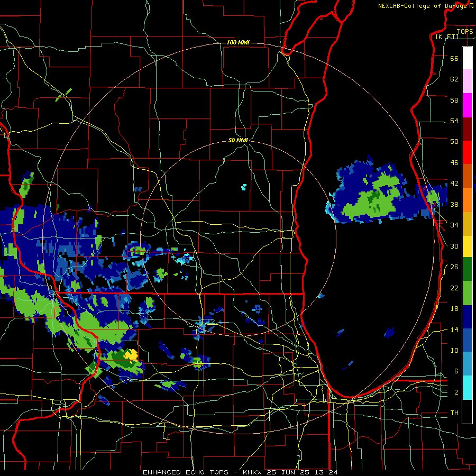This screenshot has width=476, height=476.
Task: Click the [K FT] units label
Action: tap(447, 36)
